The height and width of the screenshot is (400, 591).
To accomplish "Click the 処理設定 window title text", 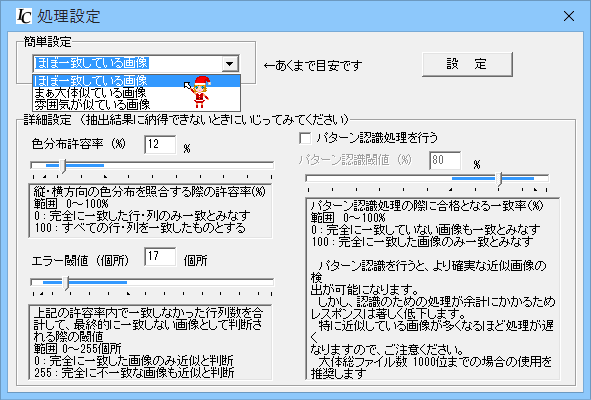I will tap(69, 17).
